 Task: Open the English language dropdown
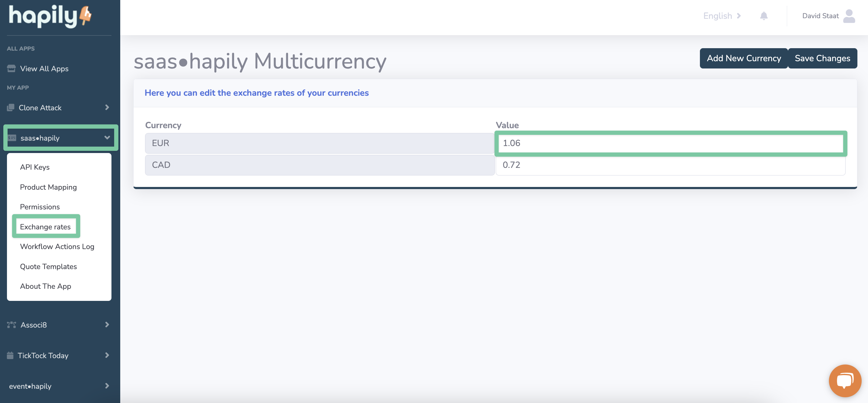click(x=721, y=16)
